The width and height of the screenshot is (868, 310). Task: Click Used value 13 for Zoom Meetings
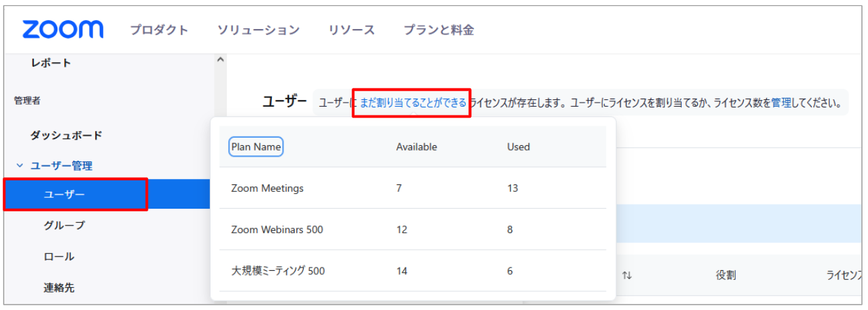[x=512, y=188]
